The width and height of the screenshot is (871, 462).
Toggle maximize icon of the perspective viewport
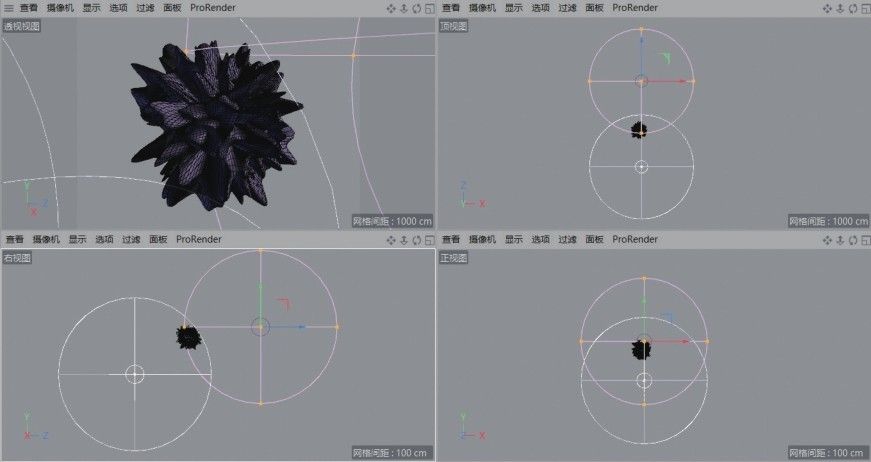click(x=430, y=8)
